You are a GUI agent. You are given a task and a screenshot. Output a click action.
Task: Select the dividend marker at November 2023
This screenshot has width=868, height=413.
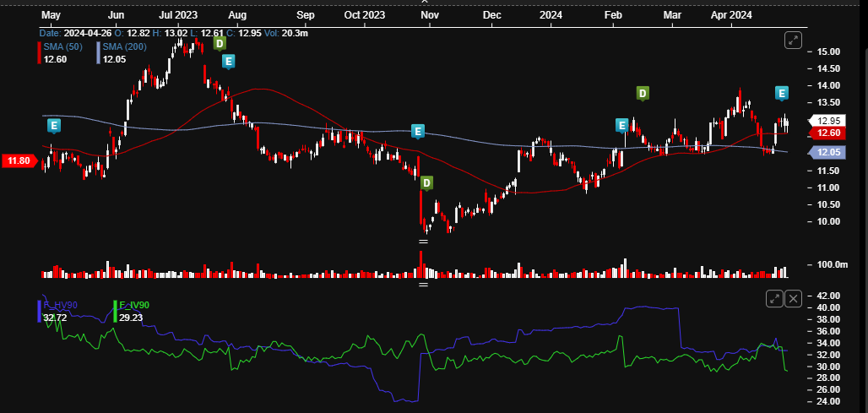coord(426,183)
